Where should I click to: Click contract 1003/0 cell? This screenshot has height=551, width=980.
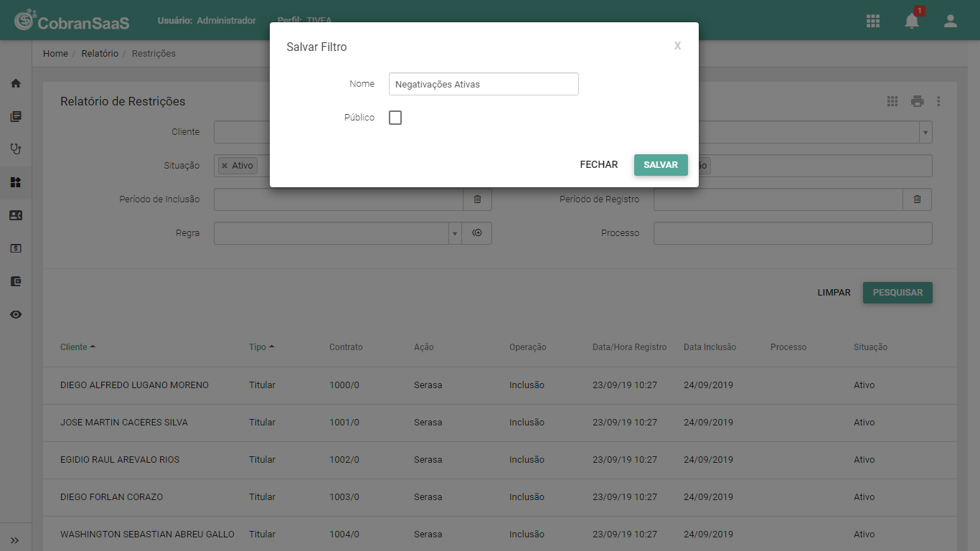344,497
